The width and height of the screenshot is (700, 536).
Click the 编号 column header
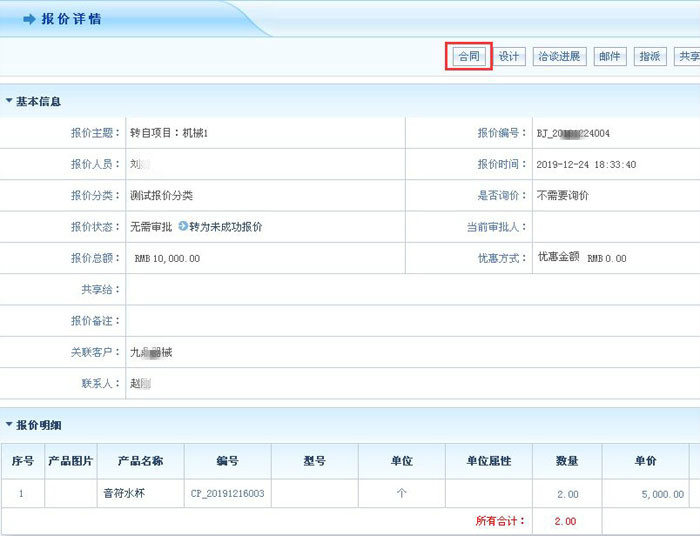227,461
